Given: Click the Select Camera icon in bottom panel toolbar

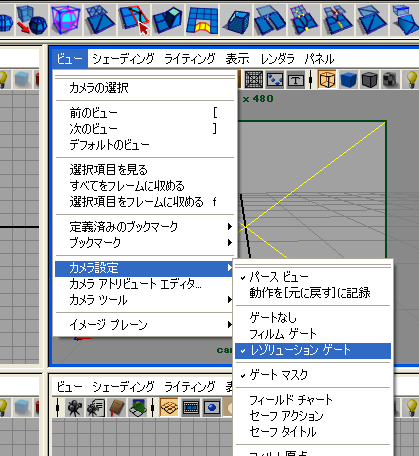Looking at the screenshot, I should (x=74, y=407).
